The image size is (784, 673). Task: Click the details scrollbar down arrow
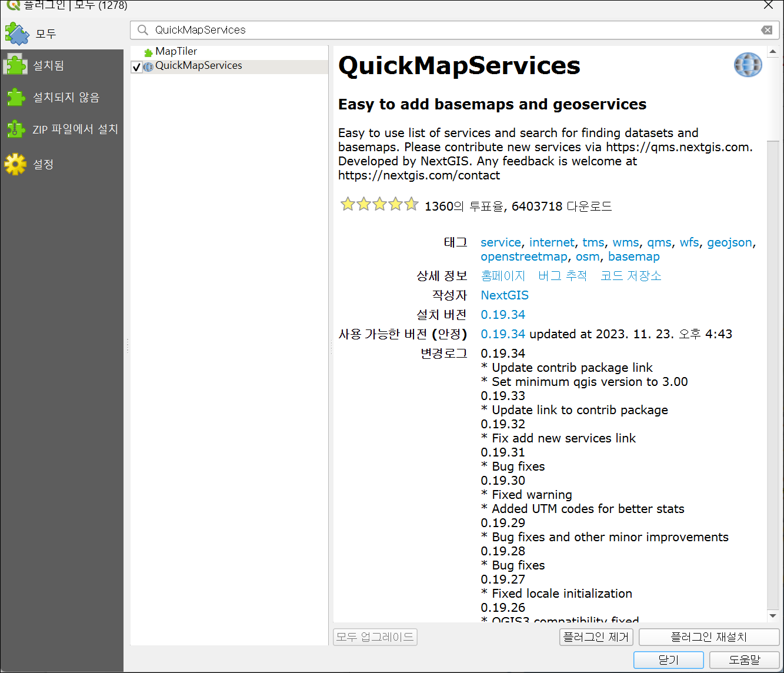(773, 616)
